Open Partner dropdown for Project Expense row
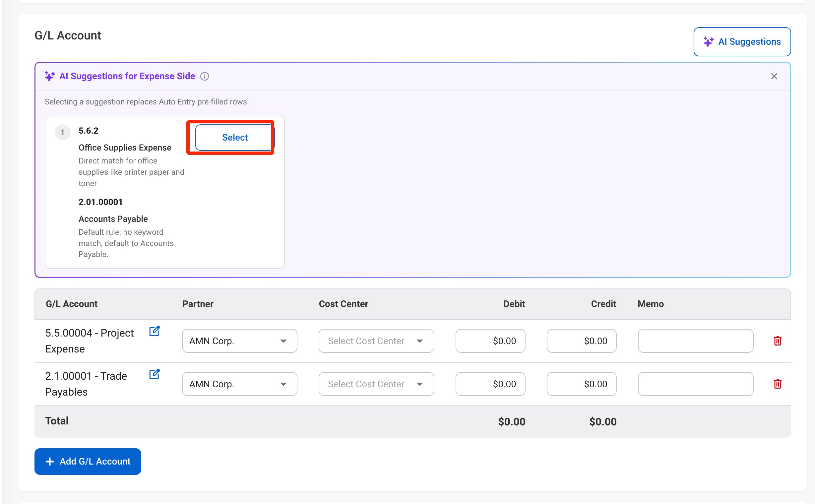 coord(239,341)
